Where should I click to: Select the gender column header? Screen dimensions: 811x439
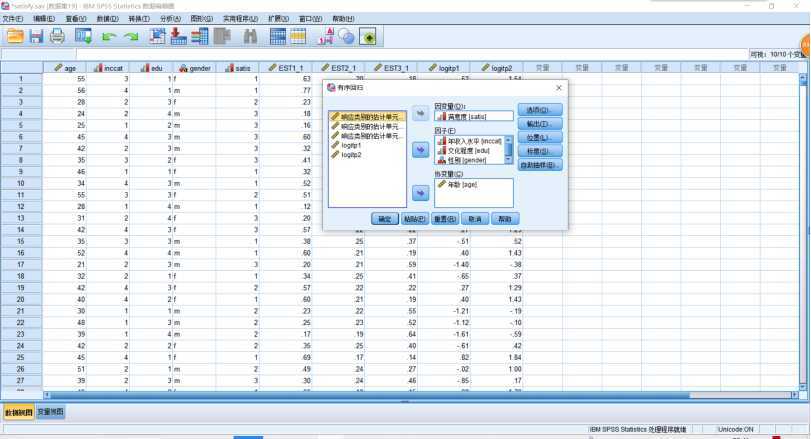(x=194, y=68)
